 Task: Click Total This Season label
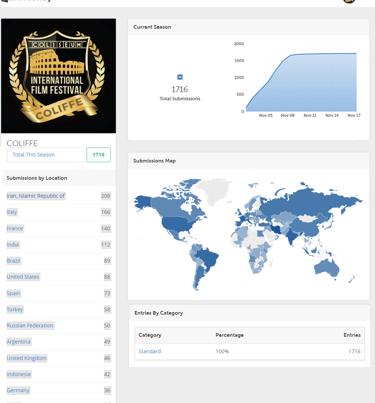(x=34, y=155)
